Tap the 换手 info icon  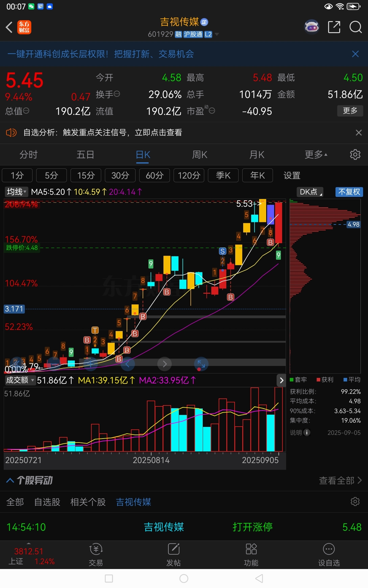[x=117, y=94]
